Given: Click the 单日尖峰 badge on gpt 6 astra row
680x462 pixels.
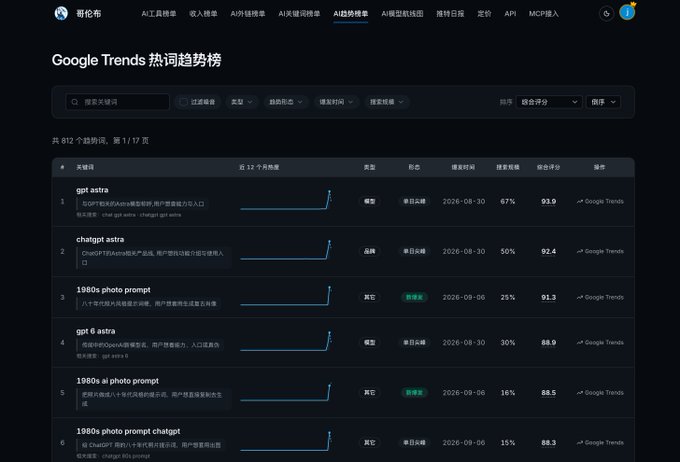Looking at the screenshot, I should 414,342.
